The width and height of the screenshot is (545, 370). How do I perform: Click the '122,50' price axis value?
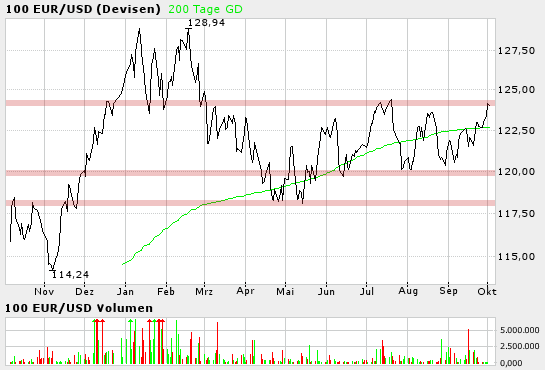(x=516, y=131)
